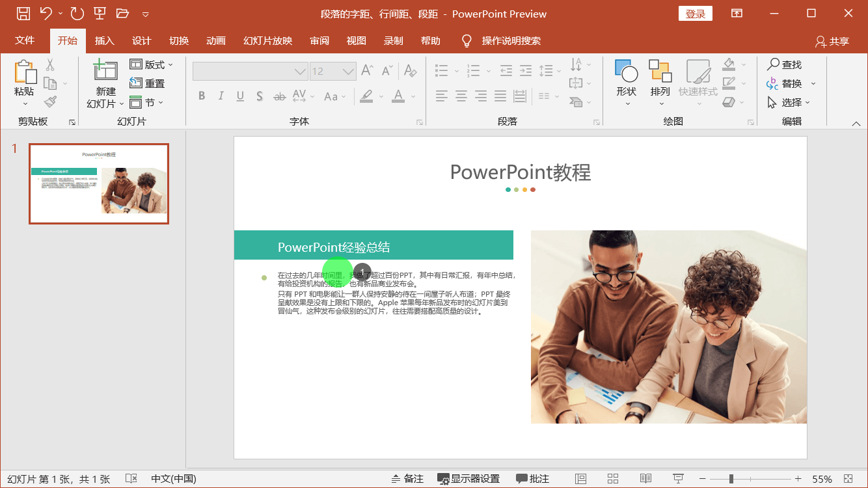The width and height of the screenshot is (868, 488).
Task: Click the Undo arrow icon
Action: [46, 14]
